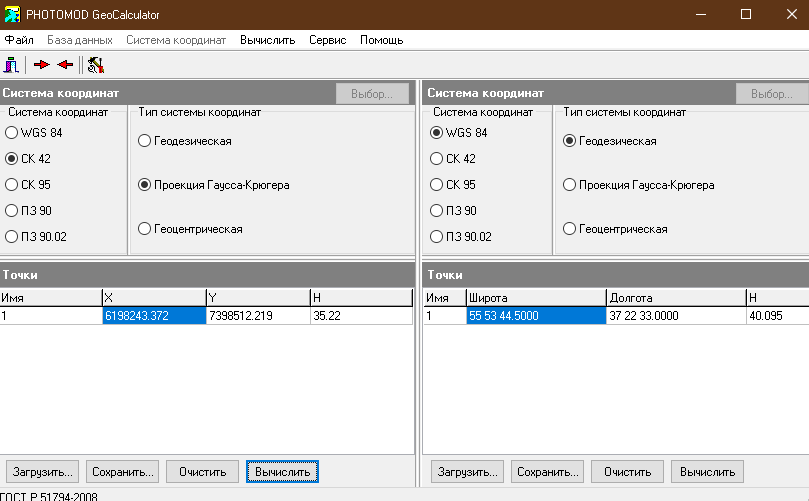This screenshot has width=809, height=501.
Task: Click the H cell value 35.22
Action: click(x=361, y=316)
